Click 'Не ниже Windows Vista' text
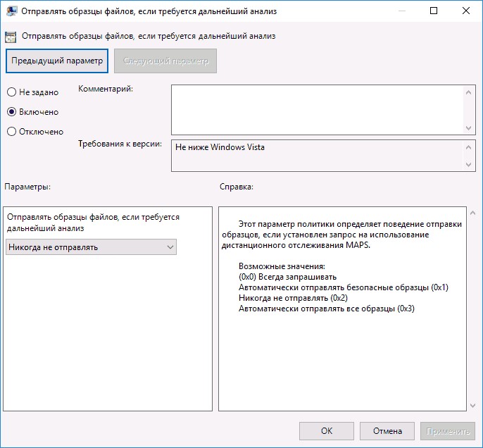This screenshot has width=483, height=448. click(x=220, y=147)
